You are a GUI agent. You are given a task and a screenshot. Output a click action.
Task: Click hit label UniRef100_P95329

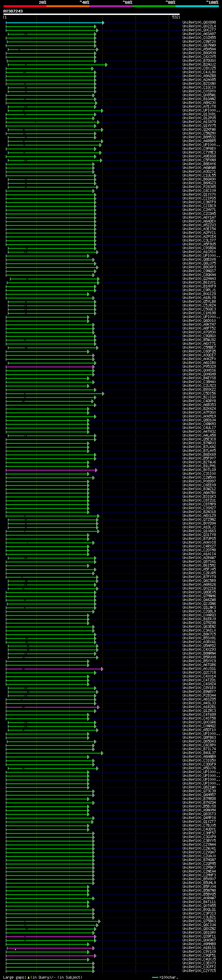click(x=199, y=366)
